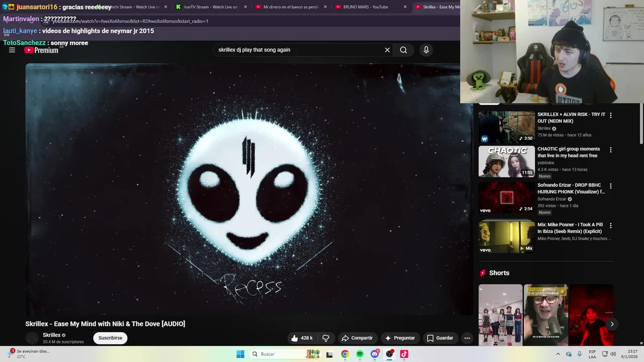Open more actions menu below video
Image resolution: width=644 pixels, height=362 pixels.
click(x=467, y=338)
